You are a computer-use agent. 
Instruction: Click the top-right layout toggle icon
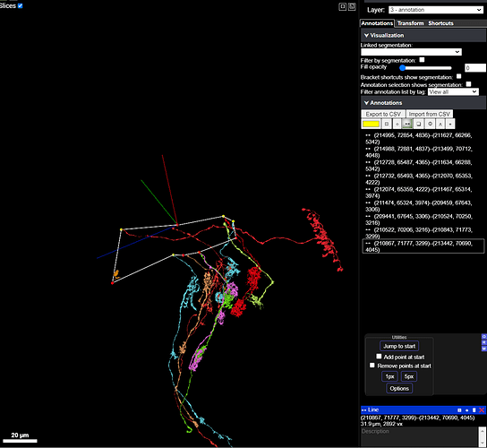click(x=352, y=6)
